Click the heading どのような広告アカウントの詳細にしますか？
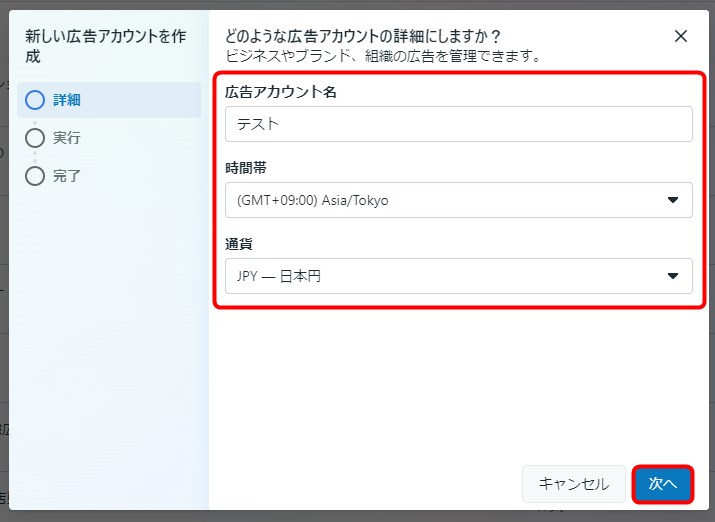Screen dimensions: 715x522 364,37
